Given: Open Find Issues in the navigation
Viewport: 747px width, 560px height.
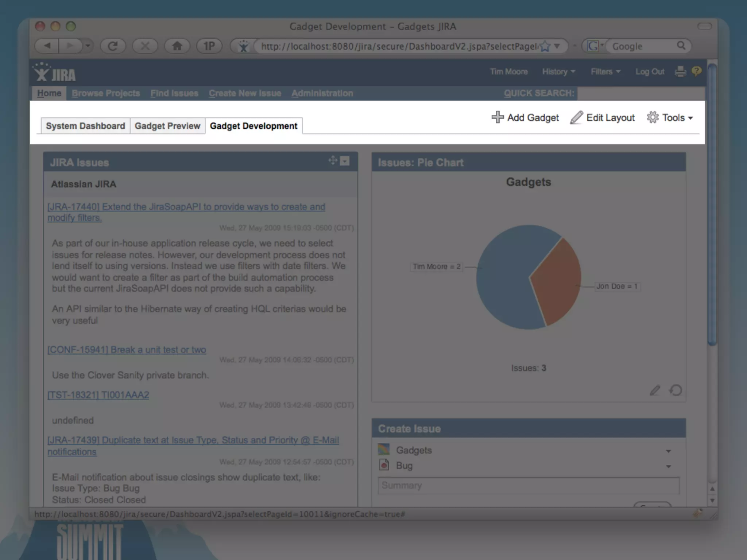Looking at the screenshot, I should [x=174, y=93].
